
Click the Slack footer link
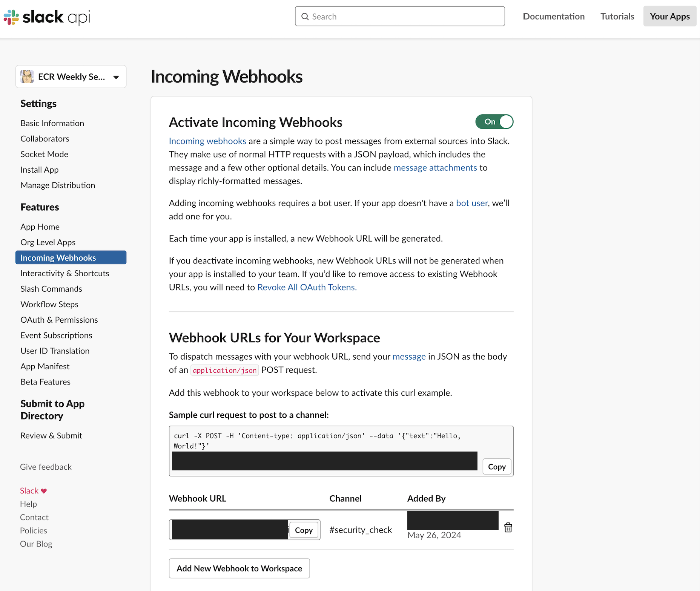pos(29,491)
